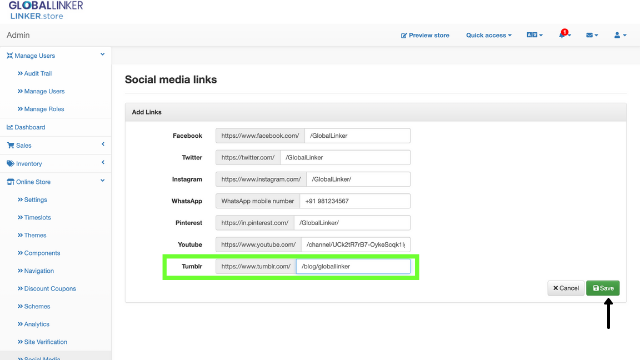
Task: Click the Tumblr blog input field
Action: pos(353,267)
